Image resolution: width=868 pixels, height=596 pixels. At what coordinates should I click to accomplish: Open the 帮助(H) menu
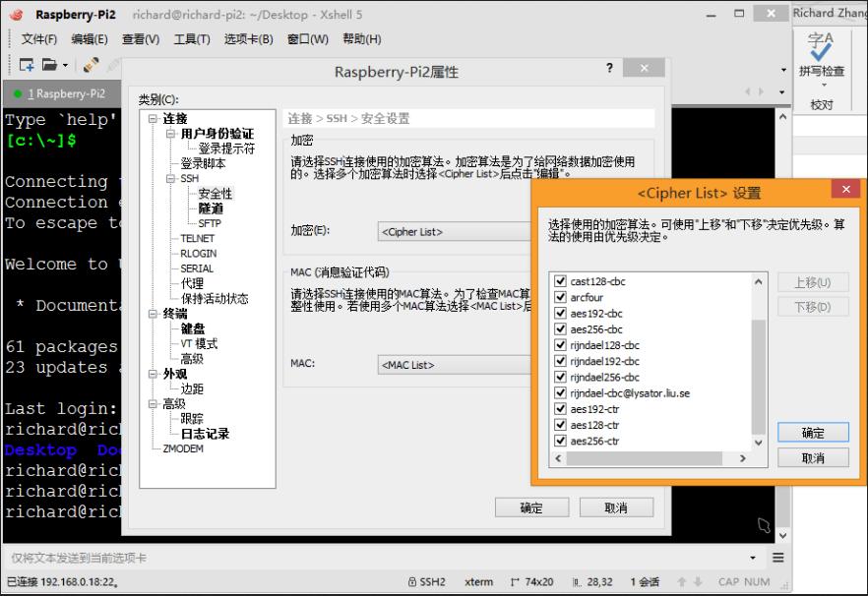[x=362, y=39]
